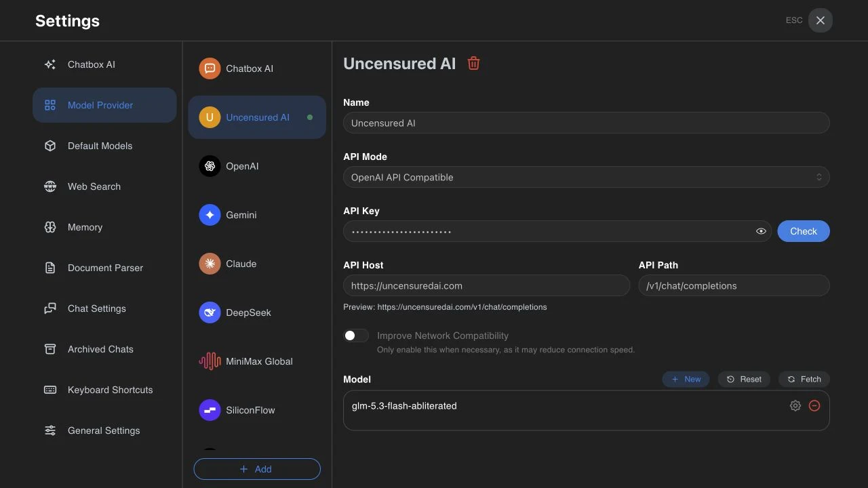
Task: Remove the glm-5.3-flash-abliterated model with minus icon
Action: 814,406
